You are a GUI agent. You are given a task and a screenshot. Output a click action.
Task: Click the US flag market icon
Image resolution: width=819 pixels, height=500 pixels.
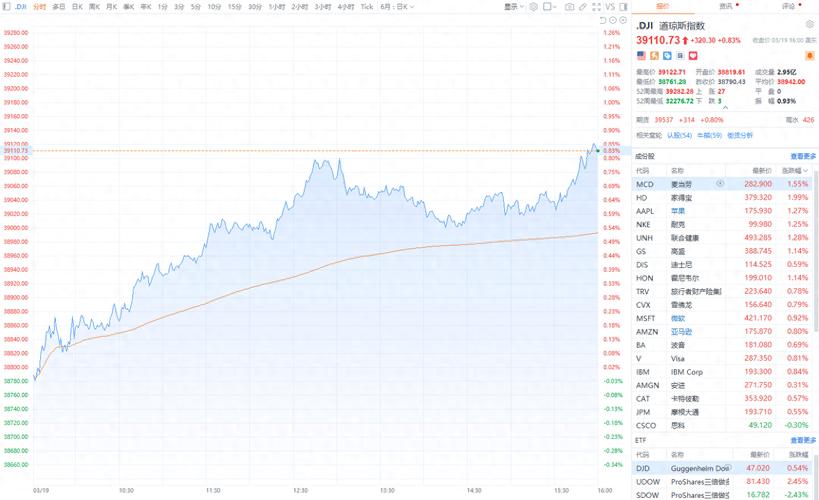(x=641, y=56)
